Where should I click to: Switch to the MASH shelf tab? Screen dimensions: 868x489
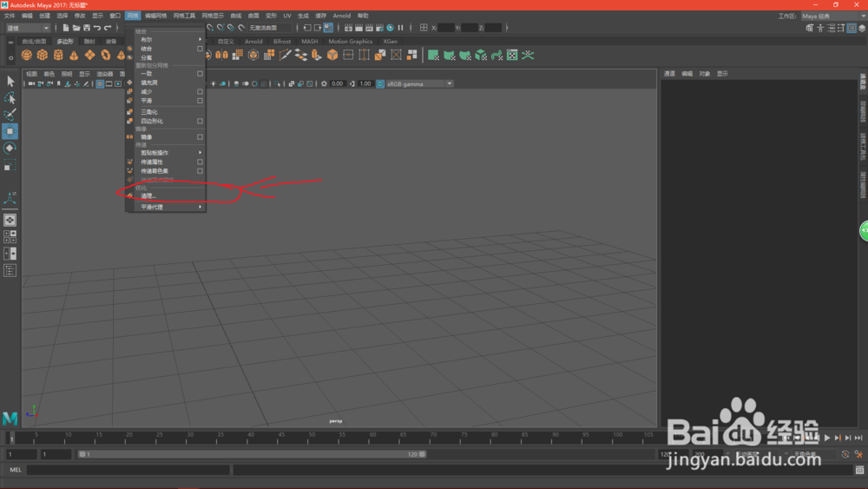(x=310, y=42)
